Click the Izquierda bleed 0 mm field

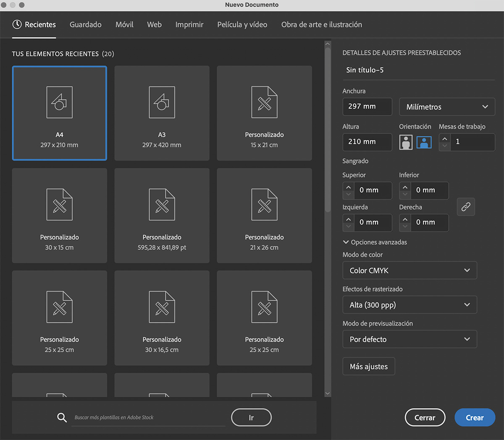tap(373, 223)
